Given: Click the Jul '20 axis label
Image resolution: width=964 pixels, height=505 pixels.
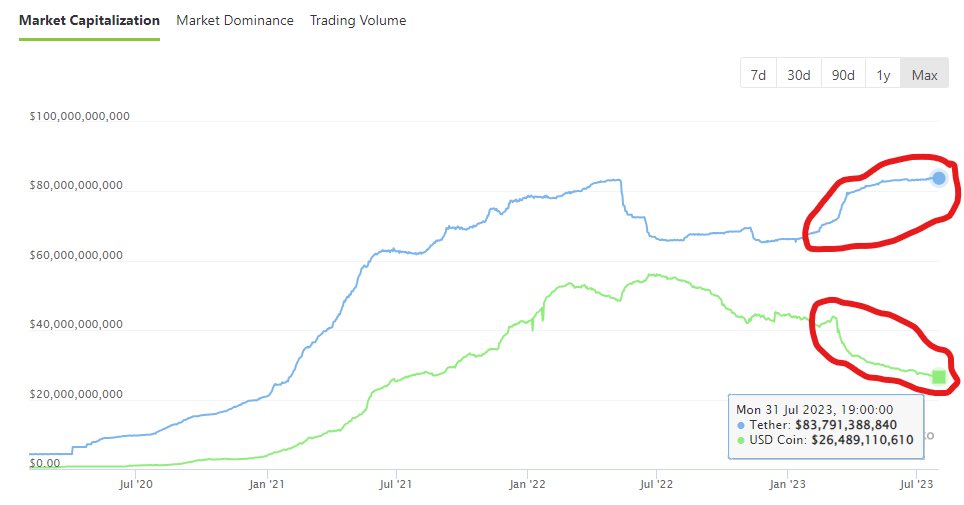Looking at the screenshot, I should [136, 484].
